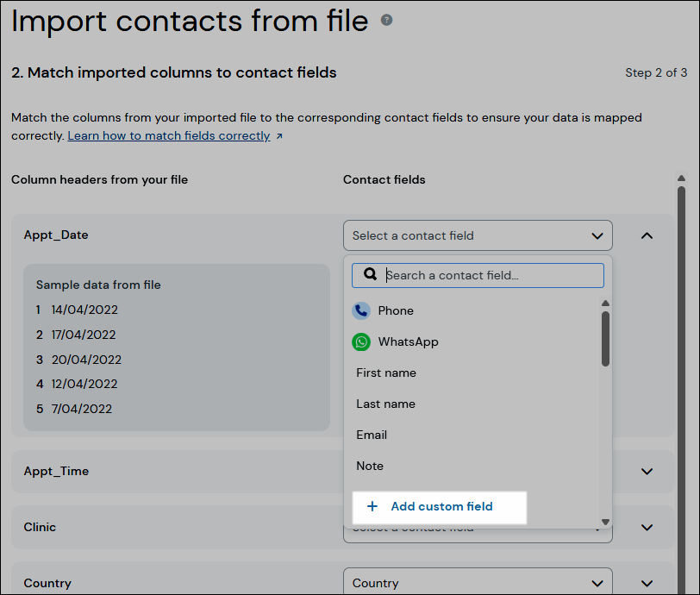Click the down scroll arrow inside the dropdown list
The height and width of the screenshot is (595, 700).
tap(604, 520)
